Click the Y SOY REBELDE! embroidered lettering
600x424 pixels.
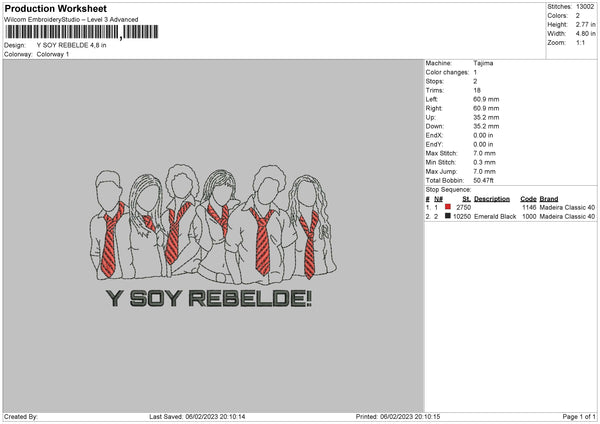(x=209, y=298)
